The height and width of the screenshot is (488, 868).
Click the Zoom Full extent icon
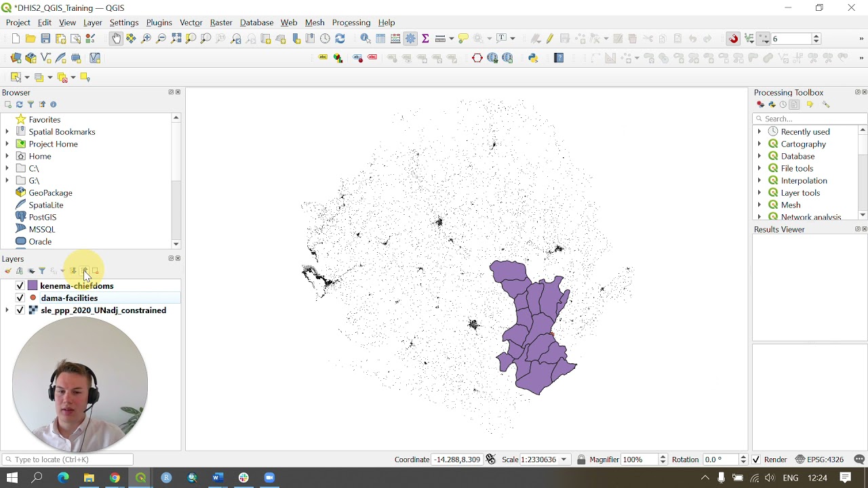(176, 39)
